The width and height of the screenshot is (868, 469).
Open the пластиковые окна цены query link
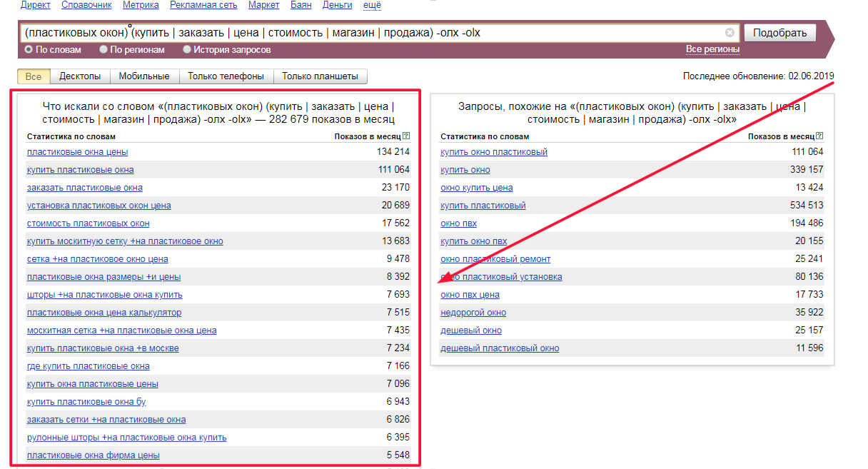pos(78,152)
